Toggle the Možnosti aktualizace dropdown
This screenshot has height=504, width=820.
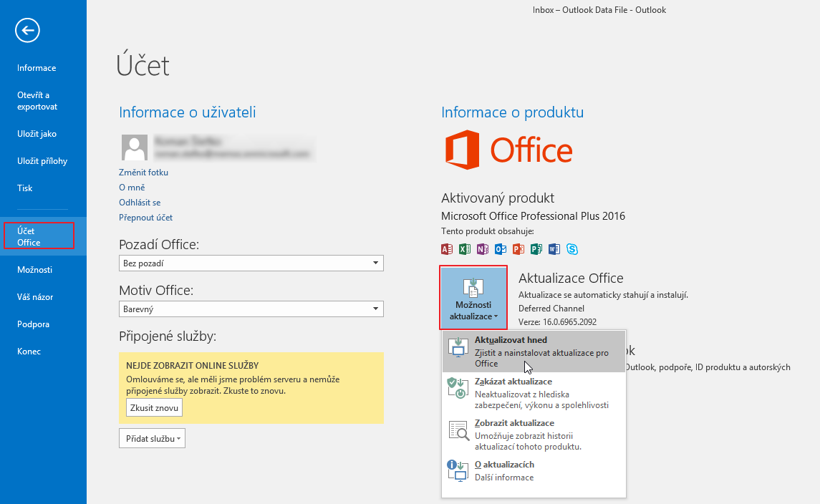pyautogui.click(x=473, y=298)
